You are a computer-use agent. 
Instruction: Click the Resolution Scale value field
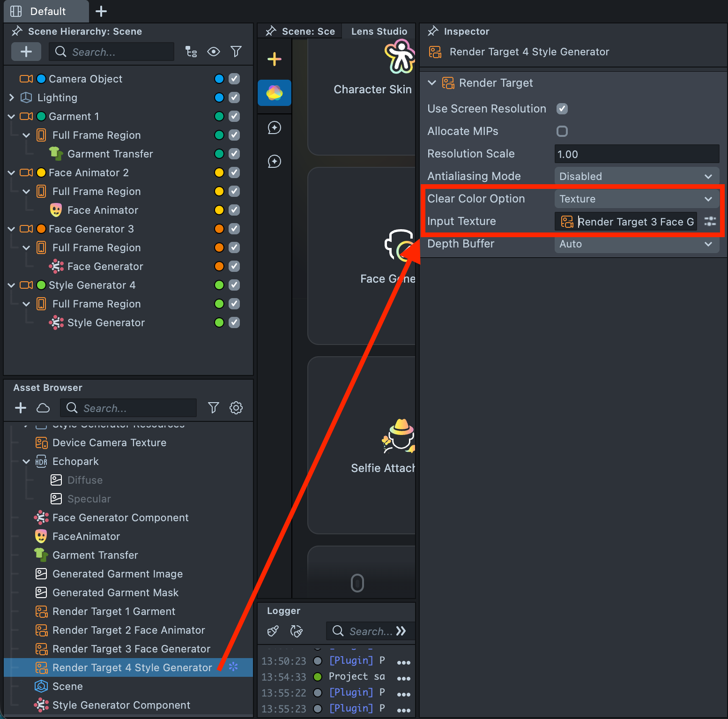[637, 154]
